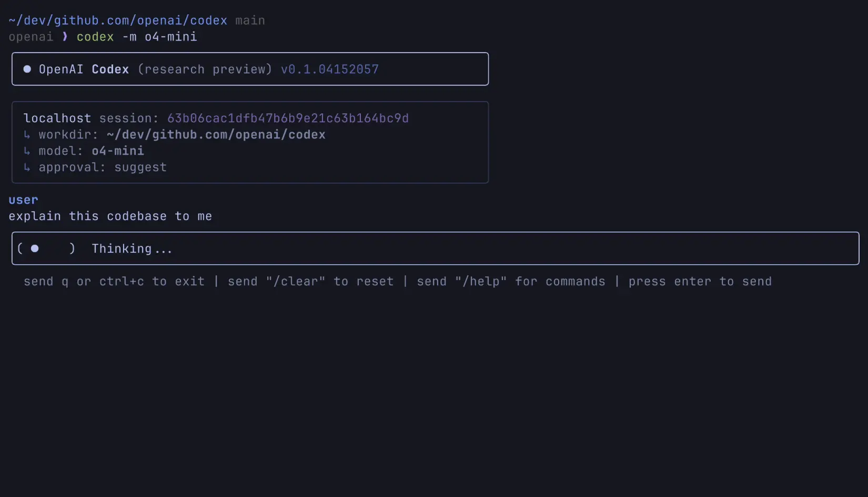Select the version number v0.1.04152057
Viewport: 868px width, 497px height.
[x=329, y=69]
